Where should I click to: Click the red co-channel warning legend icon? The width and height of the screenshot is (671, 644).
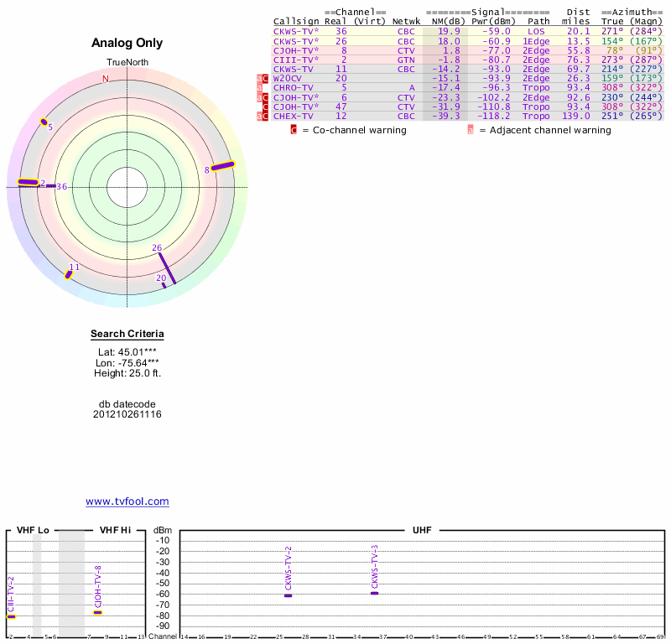[294, 130]
